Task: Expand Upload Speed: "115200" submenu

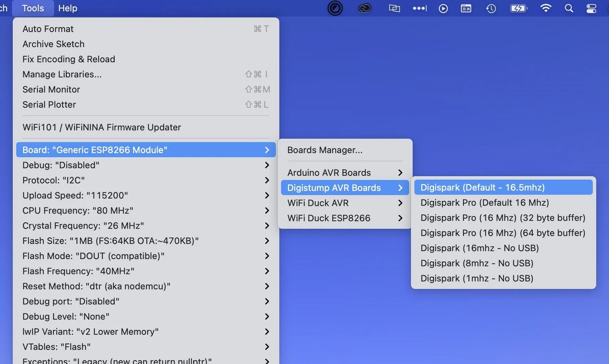Action: coord(146,195)
